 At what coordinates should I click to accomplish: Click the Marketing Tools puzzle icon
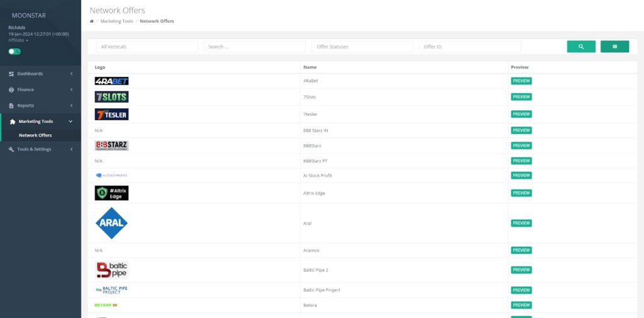13,122
